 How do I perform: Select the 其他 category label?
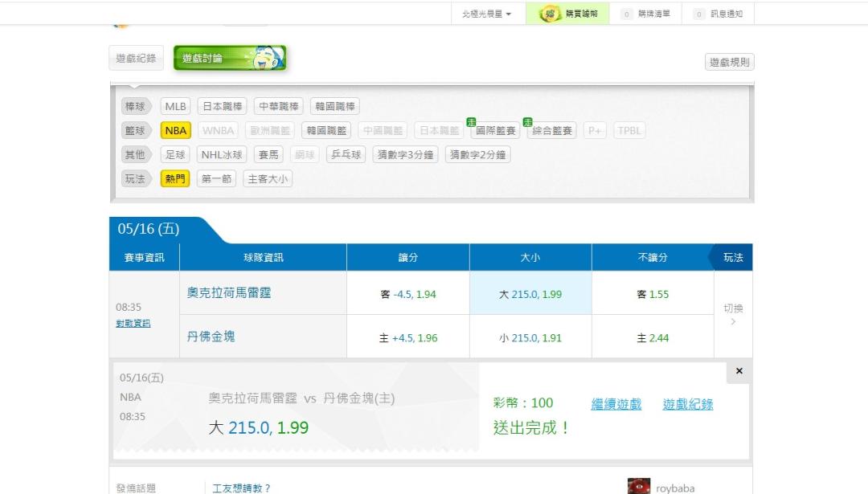tap(135, 155)
